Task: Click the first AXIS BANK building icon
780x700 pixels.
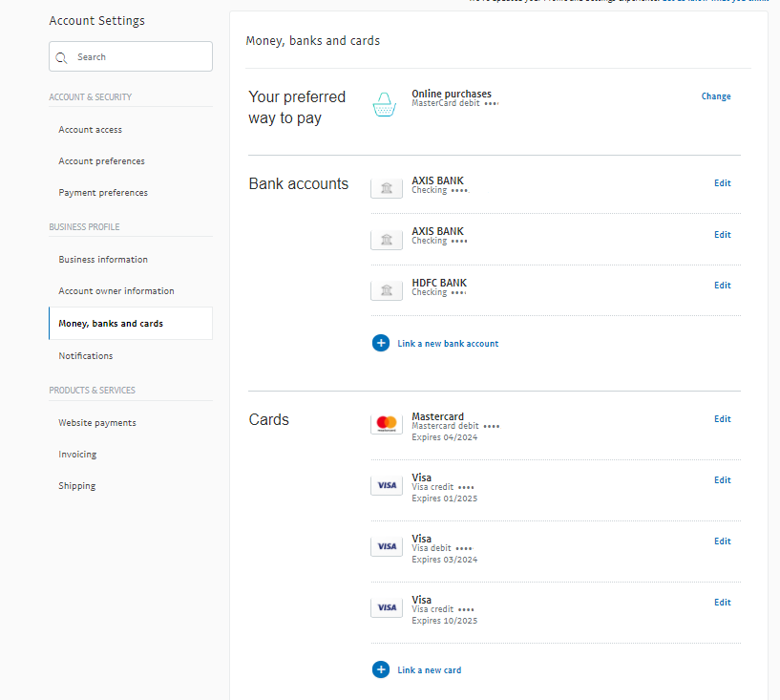Action: coord(387,188)
